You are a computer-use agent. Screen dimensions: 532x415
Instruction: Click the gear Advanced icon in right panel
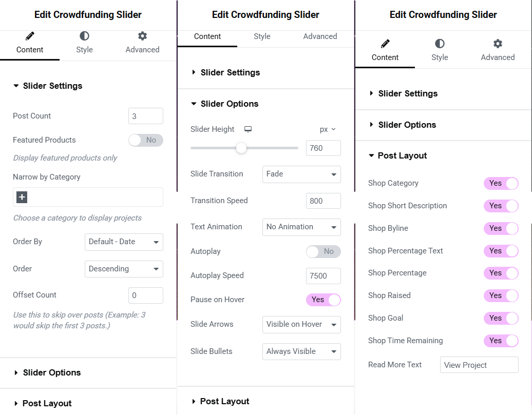pos(498,44)
